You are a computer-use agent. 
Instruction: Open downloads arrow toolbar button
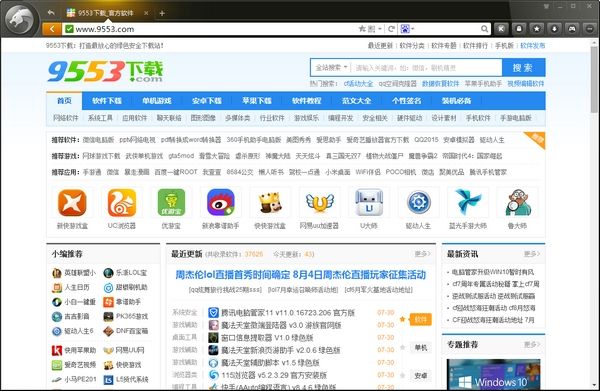[554, 29]
